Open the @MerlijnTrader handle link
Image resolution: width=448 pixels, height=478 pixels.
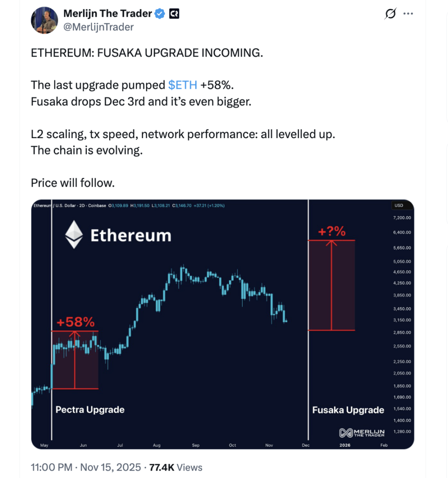pyautogui.click(x=98, y=27)
